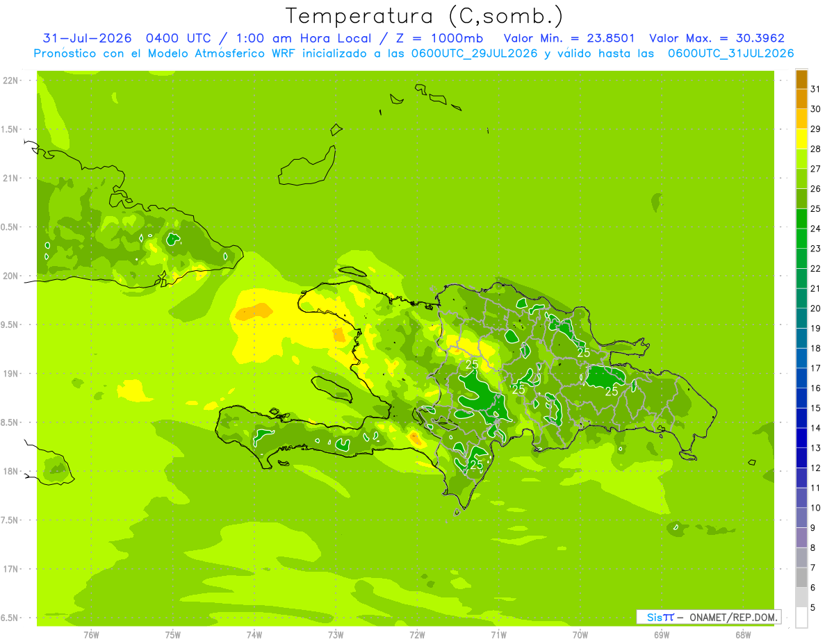Click the legend value '31'
The width and height of the screenshot is (834, 644).
click(815, 89)
